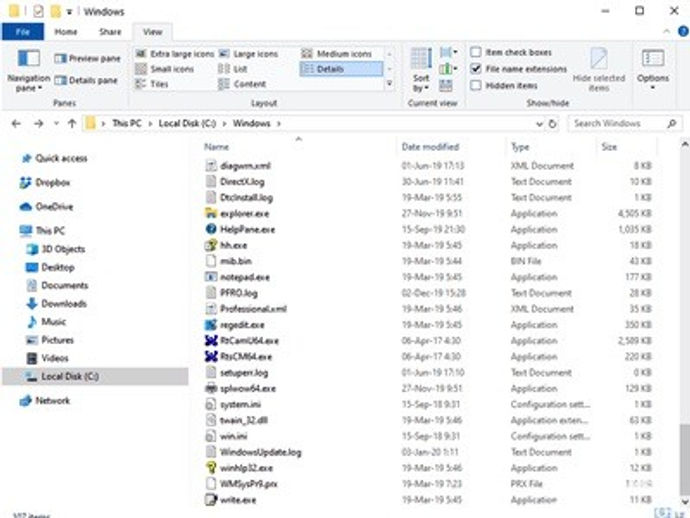Select Large icons layout
This screenshot has height=518, width=690.
[x=249, y=54]
